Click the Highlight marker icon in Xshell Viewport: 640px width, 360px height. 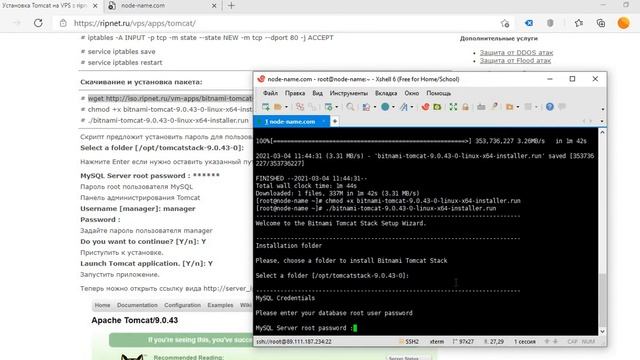pos(494,107)
